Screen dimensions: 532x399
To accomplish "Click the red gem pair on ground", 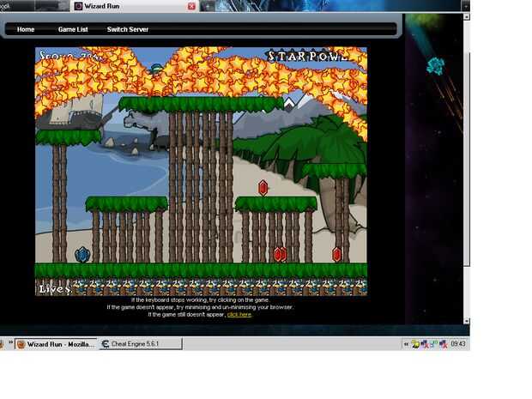I will 280,254.
